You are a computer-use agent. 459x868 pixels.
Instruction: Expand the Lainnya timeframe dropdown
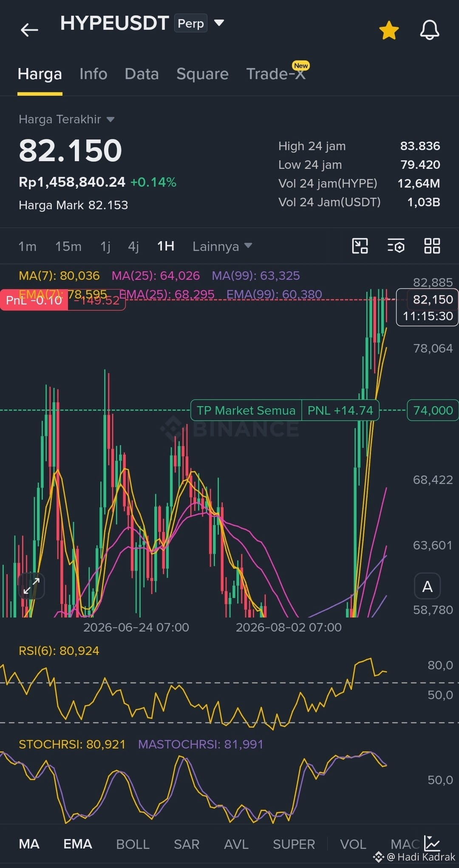click(x=222, y=246)
